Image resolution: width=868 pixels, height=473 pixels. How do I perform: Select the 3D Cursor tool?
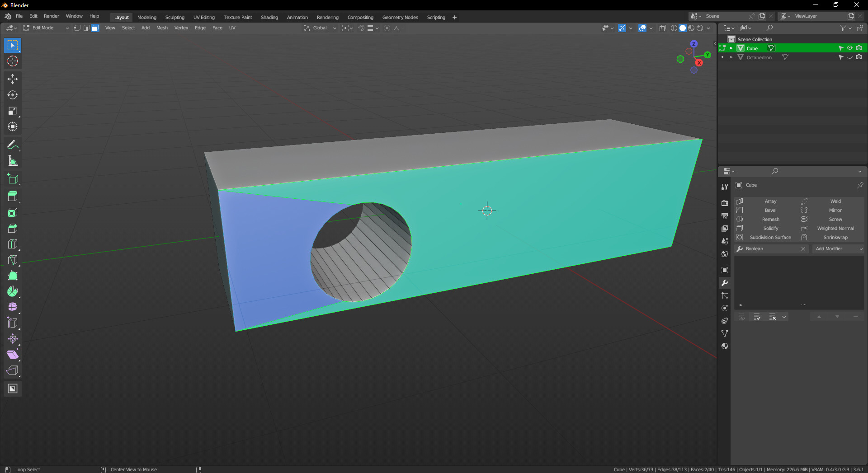(13, 61)
